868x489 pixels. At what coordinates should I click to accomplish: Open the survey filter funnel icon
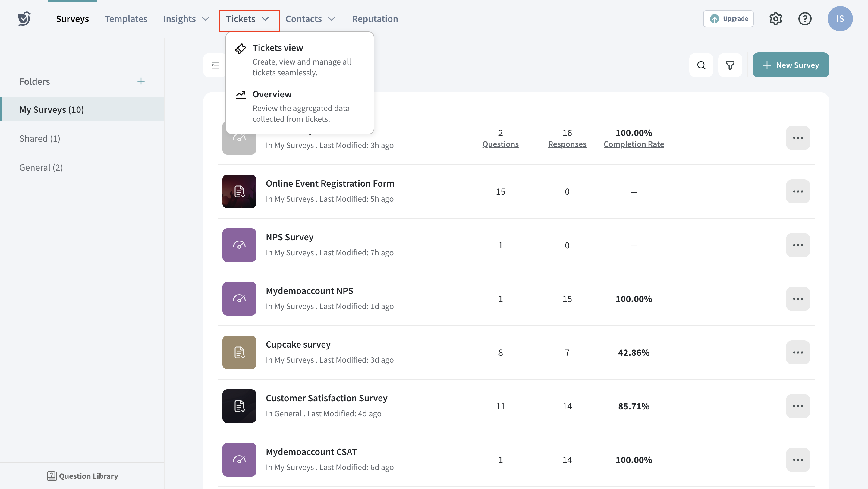tap(730, 65)
